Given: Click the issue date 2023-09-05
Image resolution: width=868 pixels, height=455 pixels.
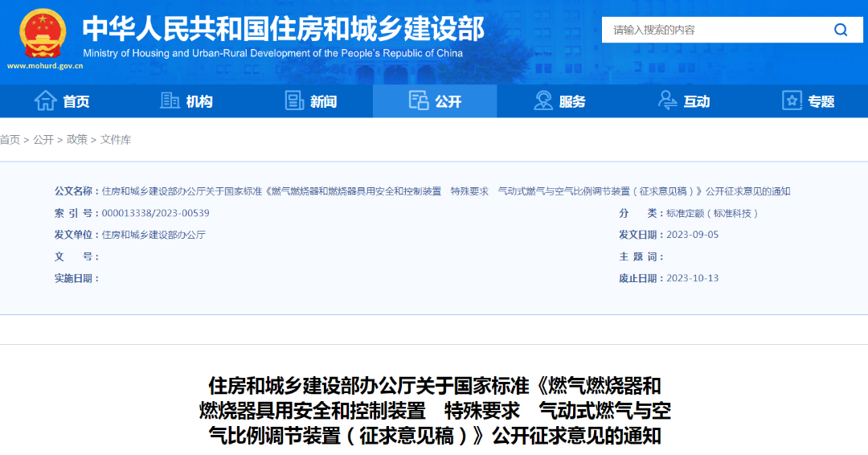Looking at the screenshot, I should point(693,235).
